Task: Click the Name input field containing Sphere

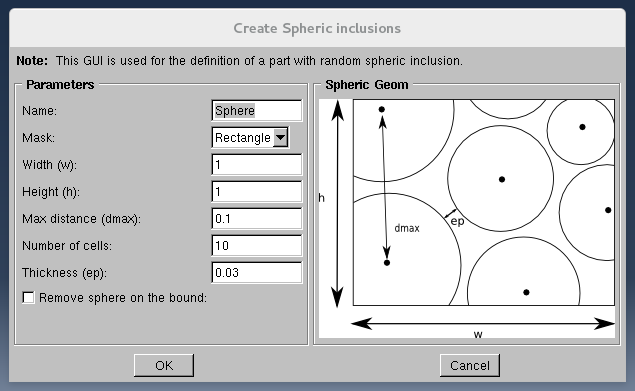Action: [x=257, y=111]
